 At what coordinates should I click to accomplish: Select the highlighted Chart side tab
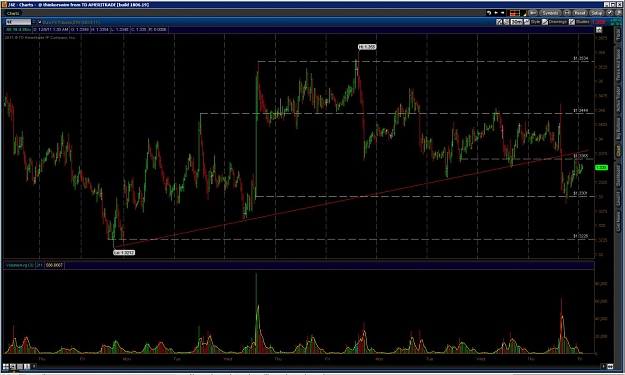pyautogui.click(x=618, y=151)
